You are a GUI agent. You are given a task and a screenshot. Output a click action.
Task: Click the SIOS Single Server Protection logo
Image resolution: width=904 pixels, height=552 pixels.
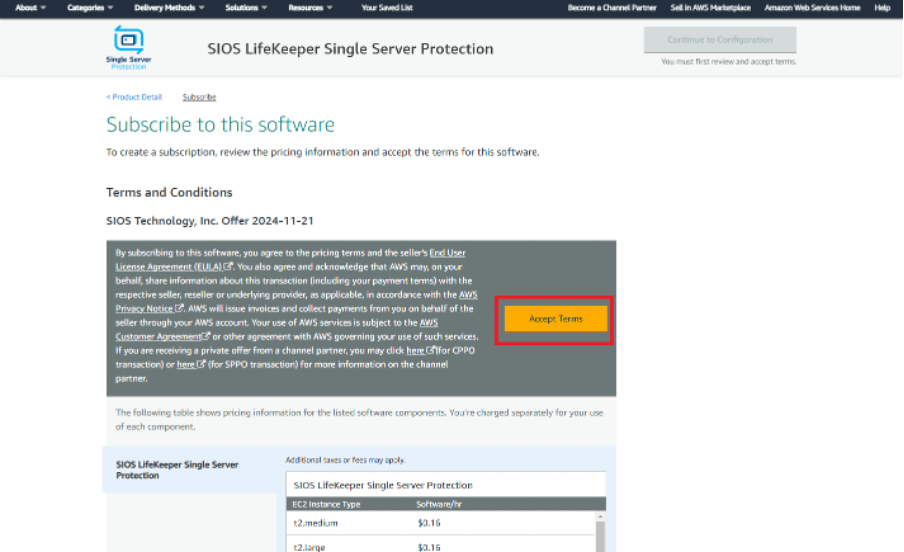tap(129, 47)
